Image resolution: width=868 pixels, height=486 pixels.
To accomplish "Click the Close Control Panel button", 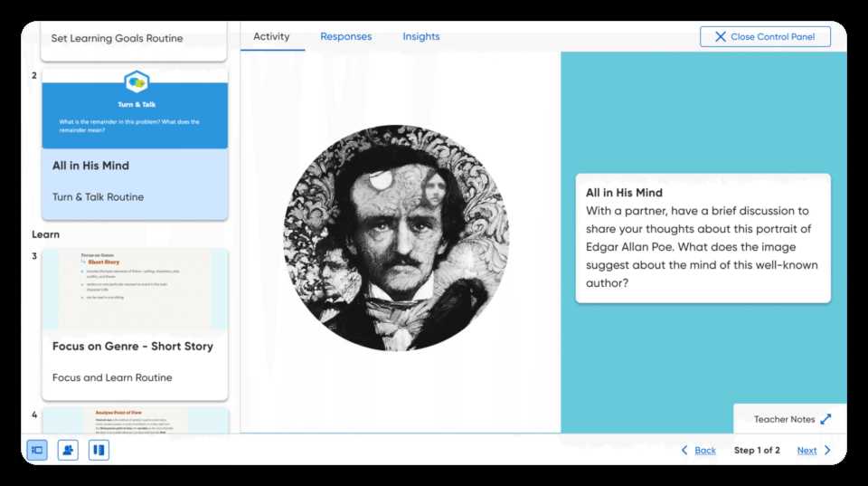I will 765,36.
